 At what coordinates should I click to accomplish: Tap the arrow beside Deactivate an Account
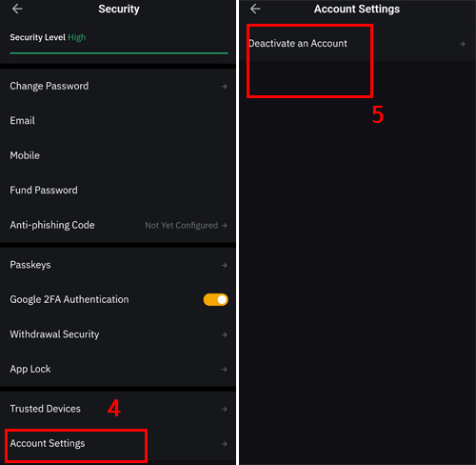pos(463,44)
